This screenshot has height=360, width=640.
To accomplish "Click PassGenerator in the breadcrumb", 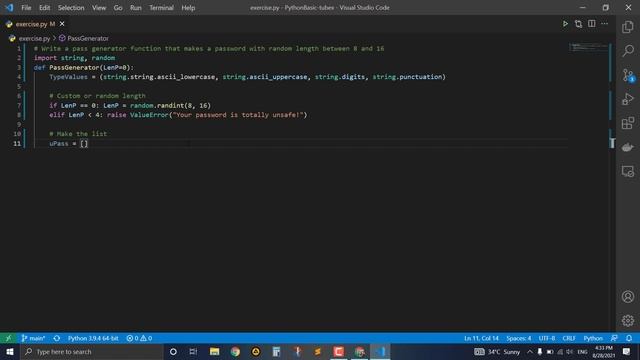I will 88,38.
